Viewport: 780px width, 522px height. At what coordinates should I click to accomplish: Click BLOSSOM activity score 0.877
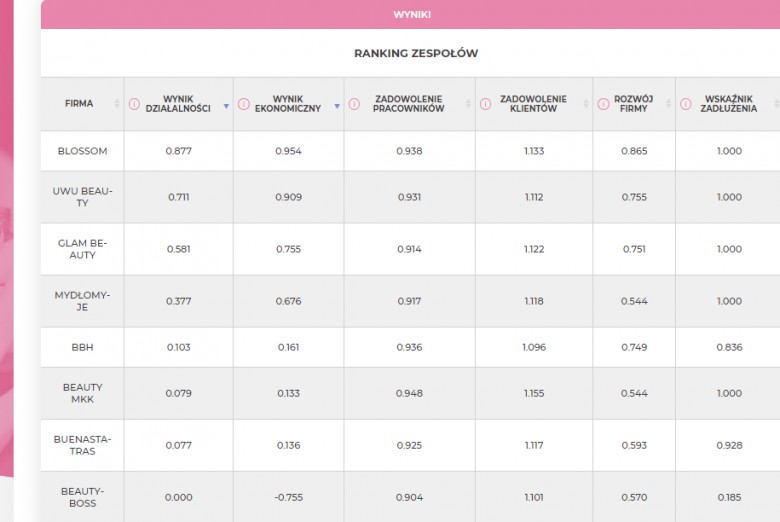coord(179,151)
